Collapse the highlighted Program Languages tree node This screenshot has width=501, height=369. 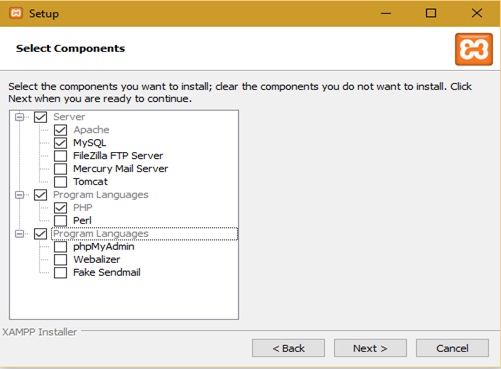click(20, 234)
